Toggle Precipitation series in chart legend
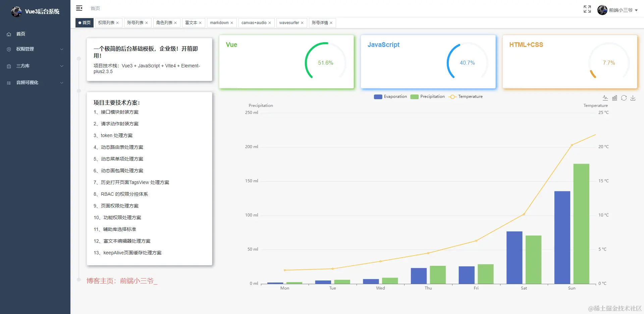The image size is (644, 314). point(428,97)
